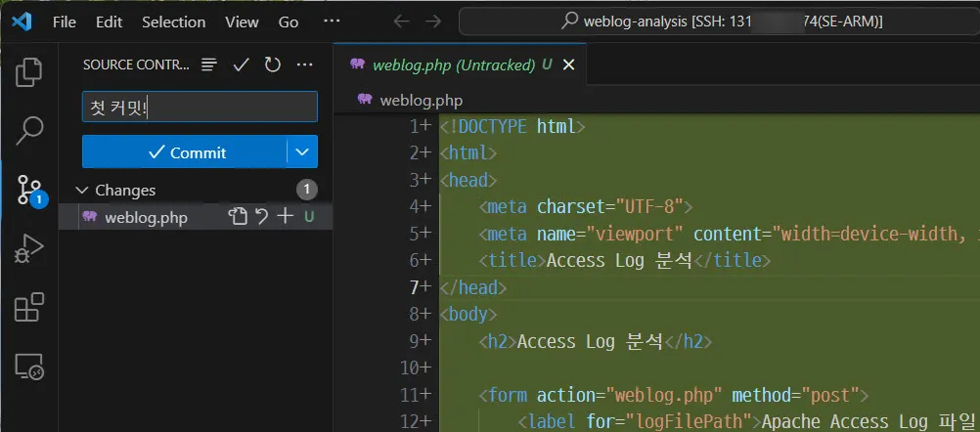The width and height of the screenshot is (980, 432).
Task: Click the U untracked status for weblog.php row
Action: 309,217
